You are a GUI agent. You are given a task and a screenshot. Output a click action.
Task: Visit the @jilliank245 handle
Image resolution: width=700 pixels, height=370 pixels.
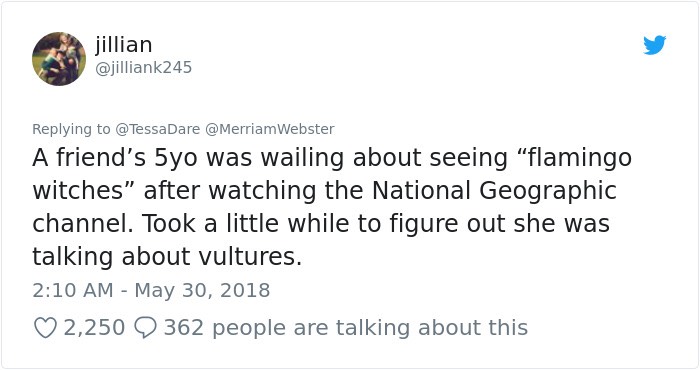(x=143, y=67)
